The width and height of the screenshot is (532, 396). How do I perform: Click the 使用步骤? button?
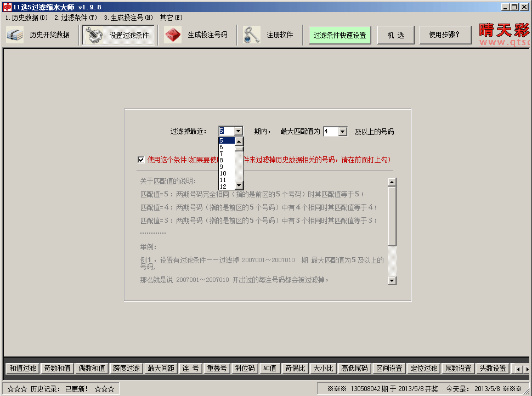click(x=445, y=35)
